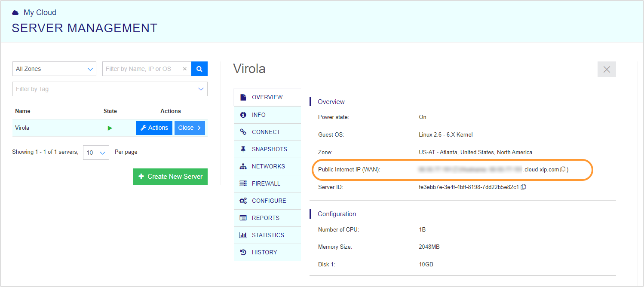
Task: Open the per page count dropdown
Action: pyautogui.click(x=96, y=153)
